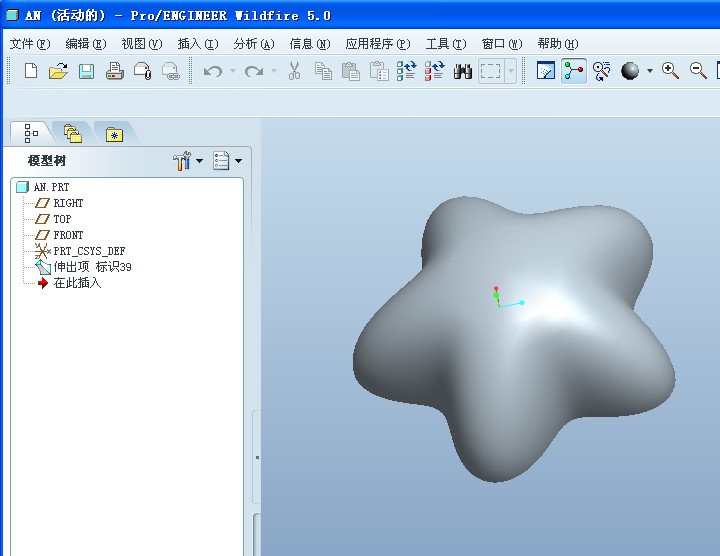The image size is (720, 556).
Task: Undo the last action
Action: point(213,71)
